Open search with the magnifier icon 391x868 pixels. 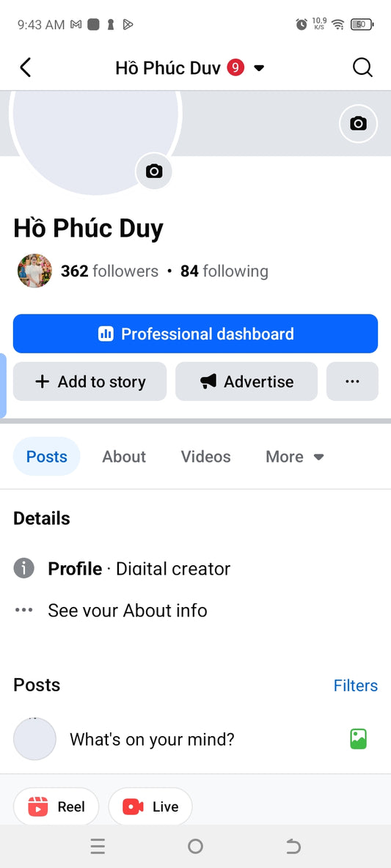click(362, 67)
